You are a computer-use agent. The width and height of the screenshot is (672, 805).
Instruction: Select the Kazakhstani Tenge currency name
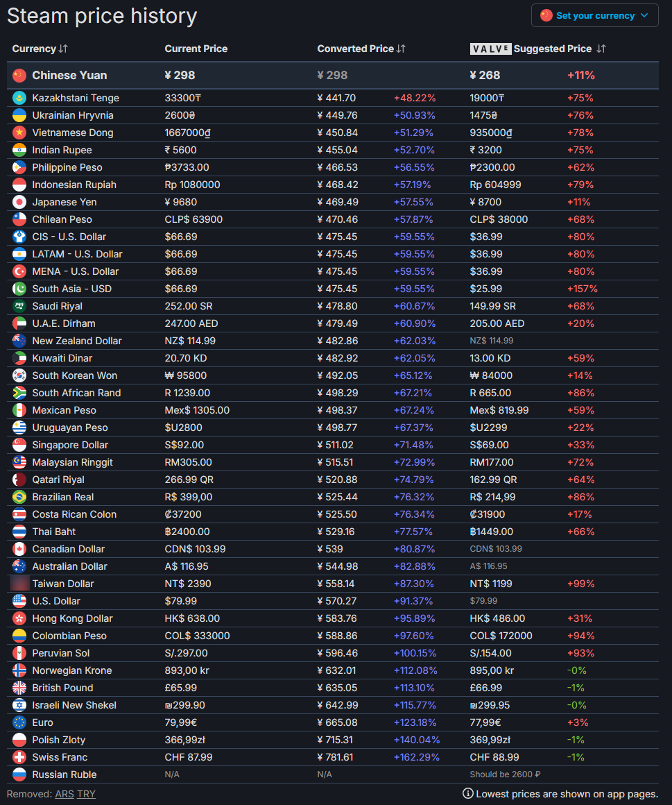(x=76, y=98)
